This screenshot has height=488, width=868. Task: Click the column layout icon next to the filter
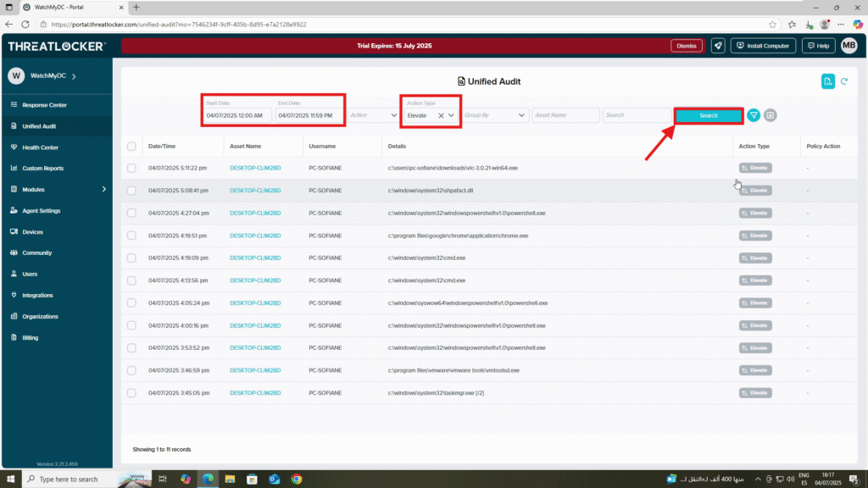pyautogui.click(x=770, y=115)
